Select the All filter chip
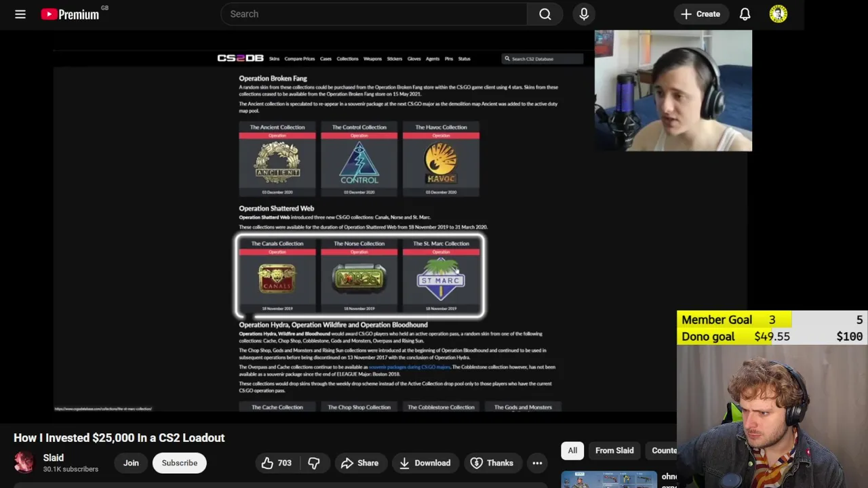868x488 pixels. pyautogui.click(x=572, y=450)
